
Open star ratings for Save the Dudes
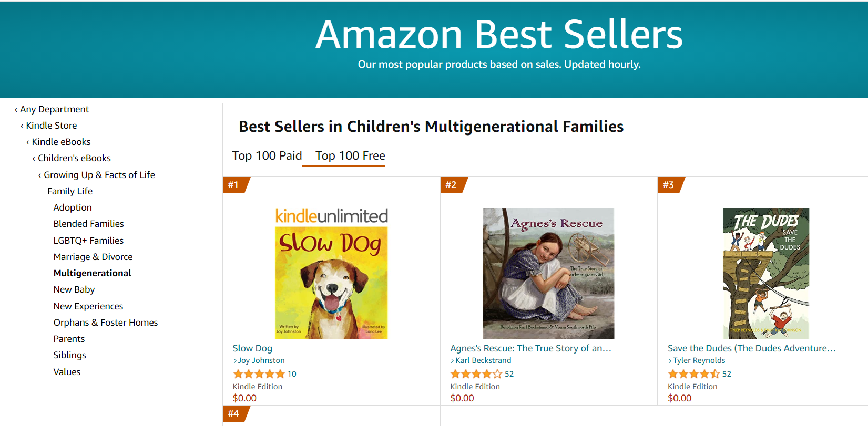coord(694,374)
